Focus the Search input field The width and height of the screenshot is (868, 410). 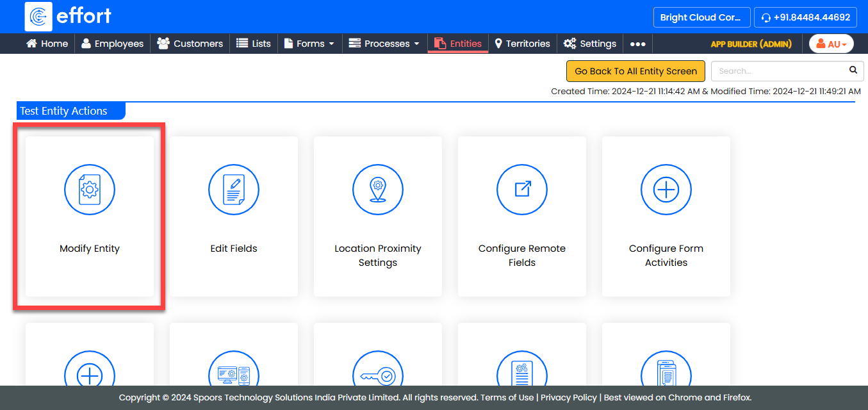(778, 71)
